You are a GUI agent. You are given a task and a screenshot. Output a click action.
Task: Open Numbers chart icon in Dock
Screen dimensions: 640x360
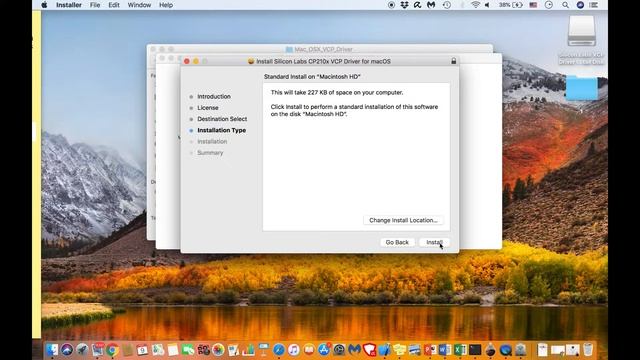pos(248,350)
